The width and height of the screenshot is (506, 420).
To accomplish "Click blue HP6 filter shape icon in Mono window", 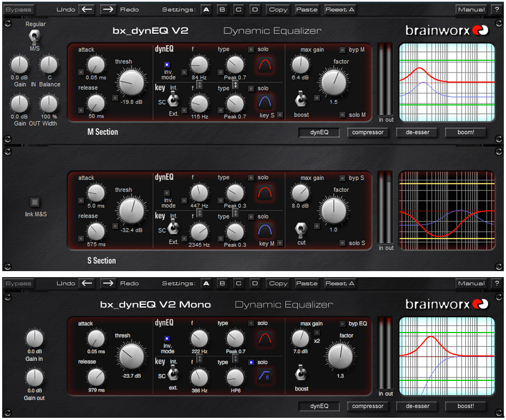I will coord(265,375).
